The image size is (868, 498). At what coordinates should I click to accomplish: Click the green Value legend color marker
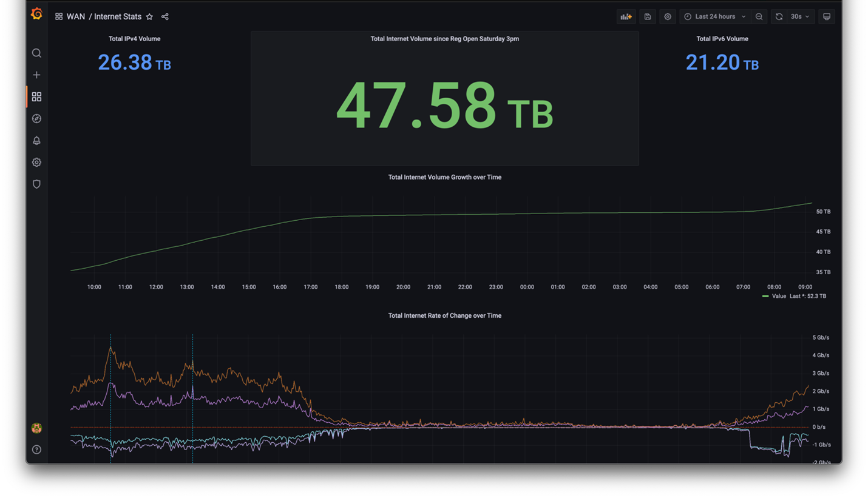tap(766, 296)
